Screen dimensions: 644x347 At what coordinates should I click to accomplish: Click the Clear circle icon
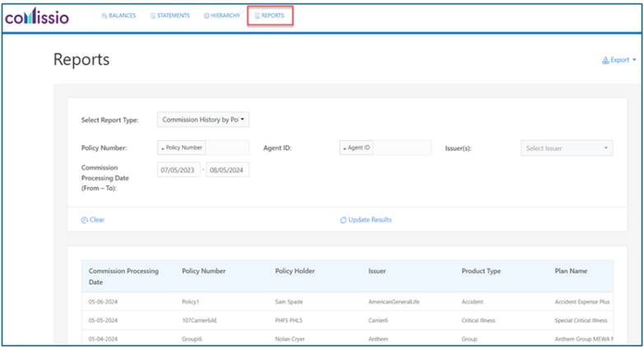(84, 220)
